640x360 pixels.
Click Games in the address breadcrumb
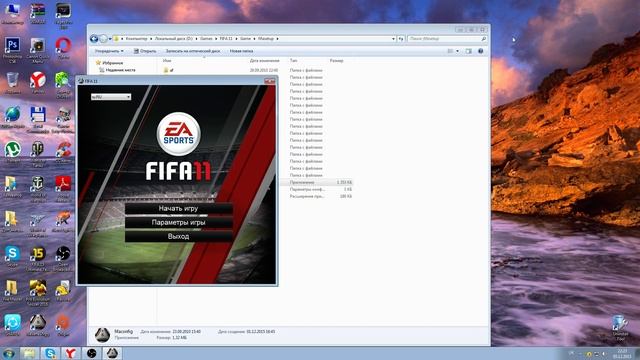[206, 39]
